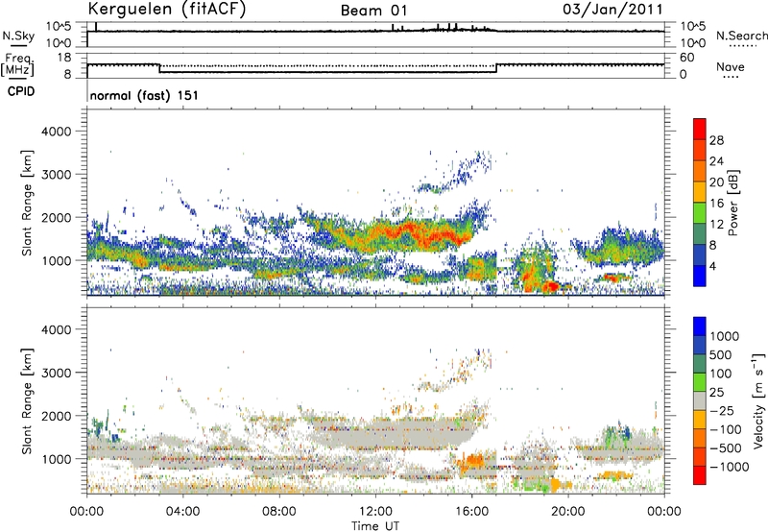
Task: Click the "12:00" time tick label
Action: tap(375, 512)
